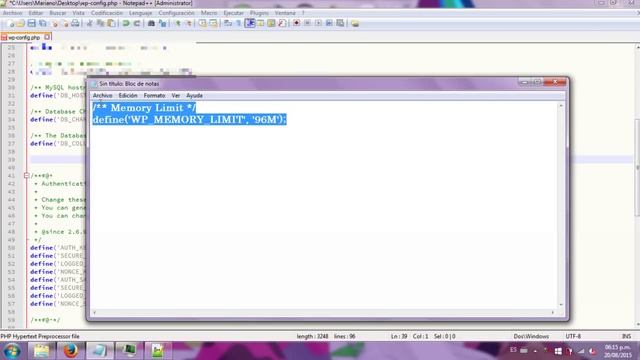Toggle synchronized horizontal scrolling

[213, 23]
